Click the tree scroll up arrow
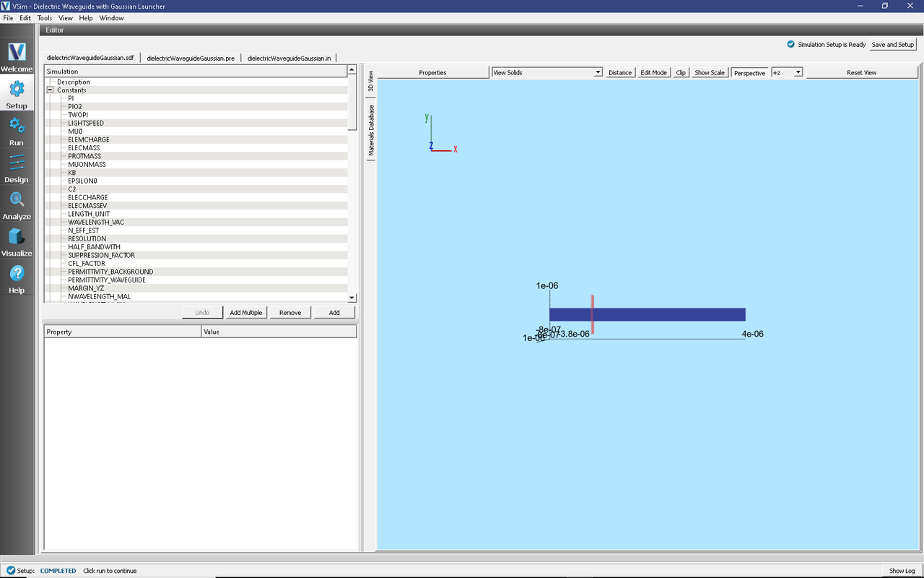This screenshot has width=924, height=578. [x=352, y=70]
